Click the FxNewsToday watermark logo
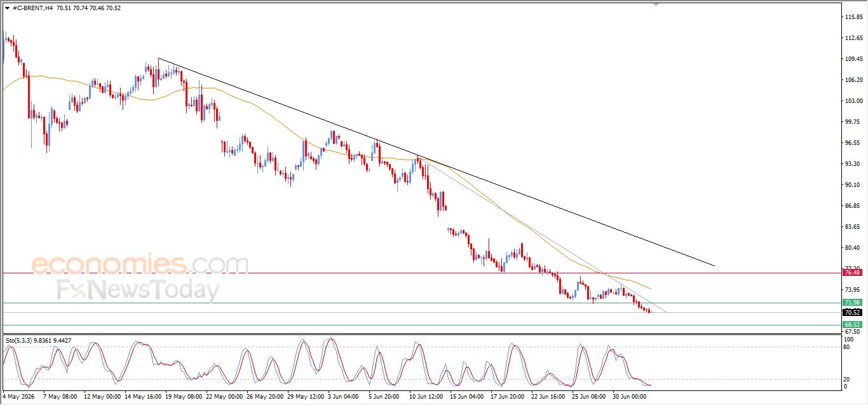This screenshot has width=868, height=405. pos(139,290)
